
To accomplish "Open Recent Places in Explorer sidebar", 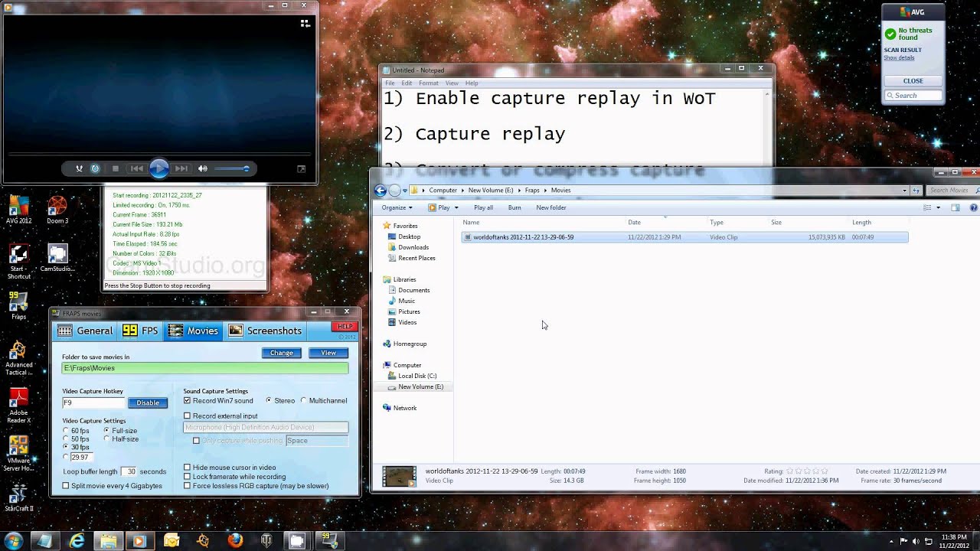I will [x=411, y=258].
